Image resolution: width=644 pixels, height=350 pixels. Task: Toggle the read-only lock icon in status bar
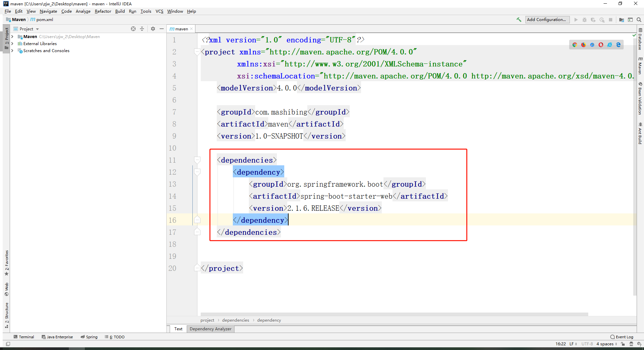click(623, 344)
